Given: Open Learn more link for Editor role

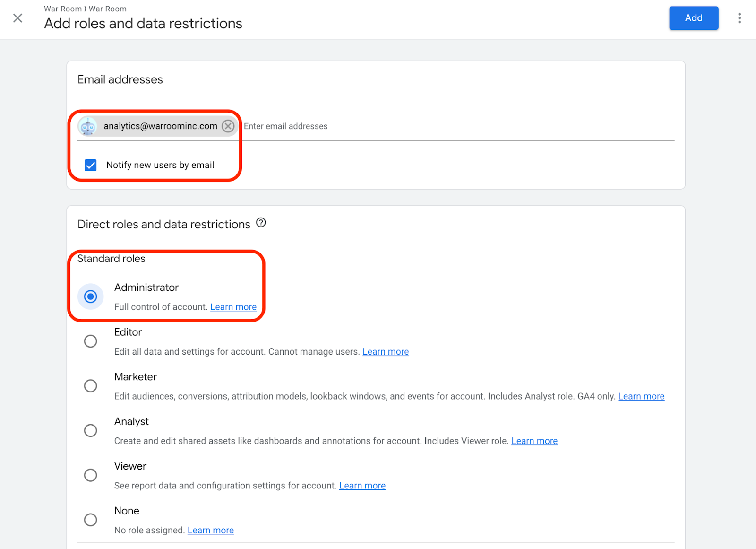Looking at the screenshot, I should click(x=386, y=352).
